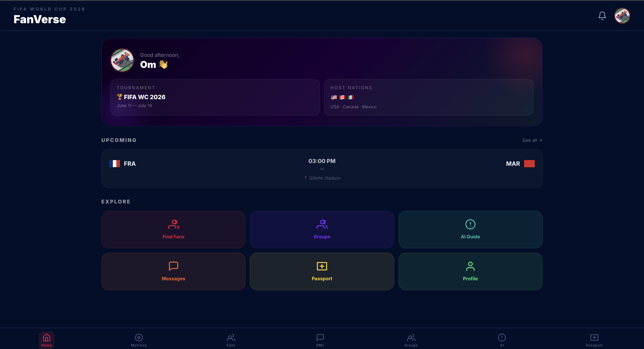Click the Matches icon in the bottom navigation
Screen dimensions: 644x349
139,338
